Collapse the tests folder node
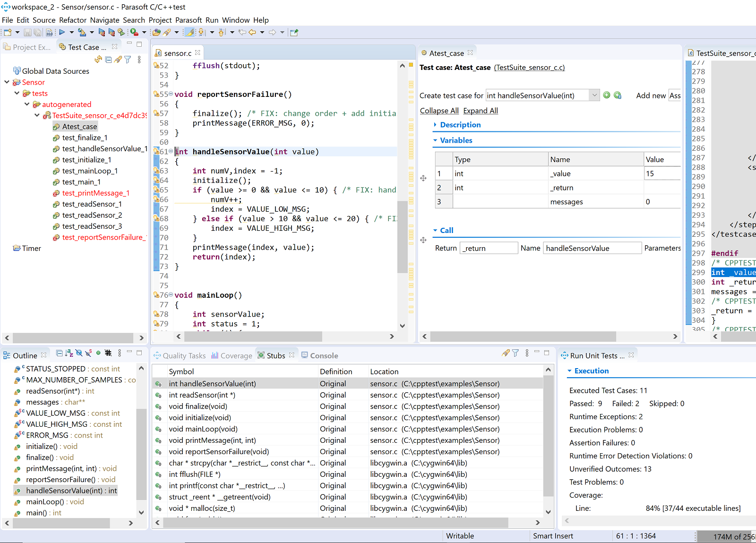 (17, 93)
